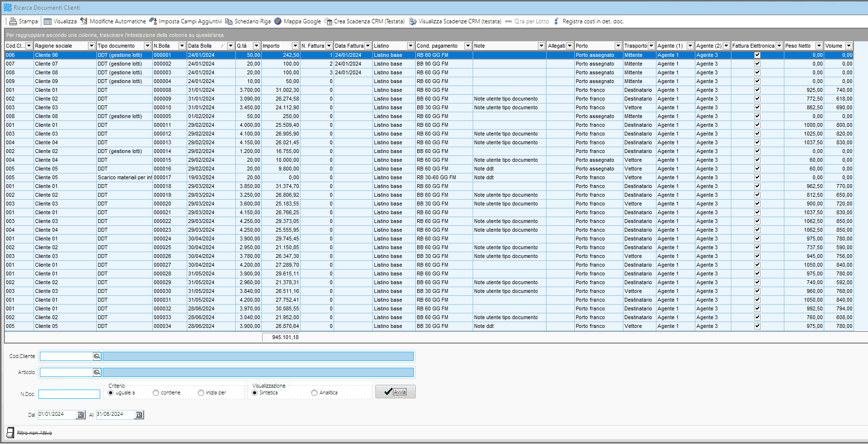Toggle Fattura Elettronica checkbox for bolla 000034
Image resolution: width=868 pixels, height=444 pixels.
[x=757, y=326]
